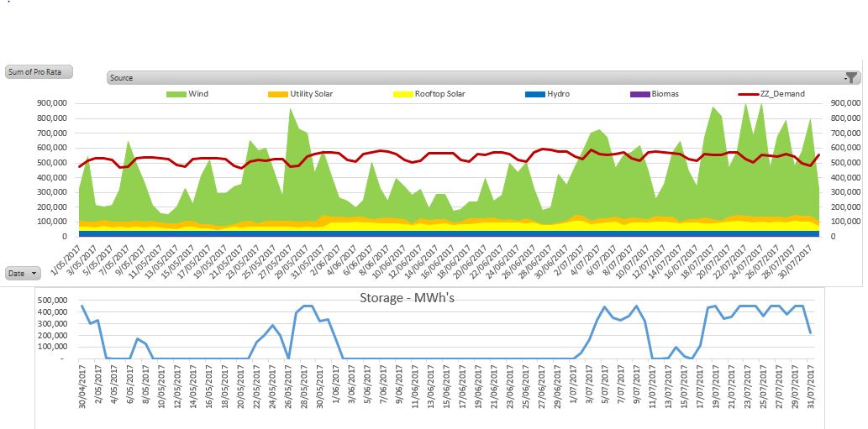The image size is (868, 429).
Task: Click the blue Hydro legend swatch
Action: (x=534, y=95)
